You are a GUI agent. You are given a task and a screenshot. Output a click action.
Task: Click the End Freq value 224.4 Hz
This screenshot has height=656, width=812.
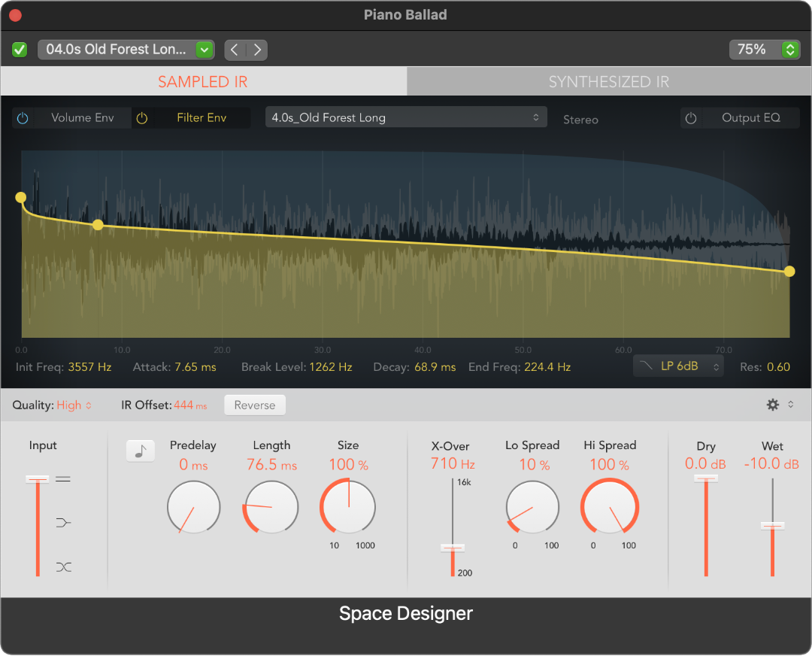tap(547, 367)
